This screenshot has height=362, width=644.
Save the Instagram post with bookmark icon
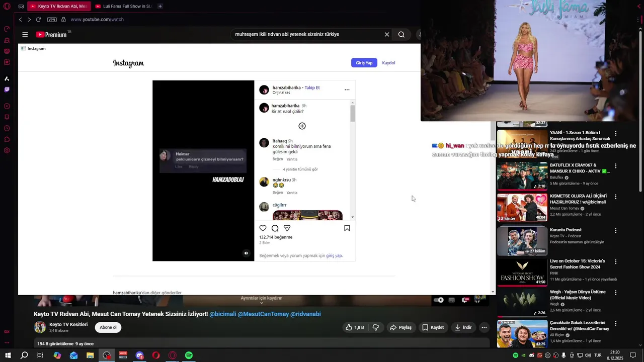tap(347, 228)
